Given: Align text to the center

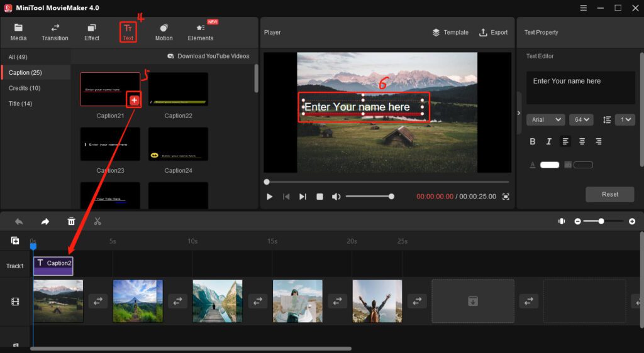Looking at the screenshot, I should [582, 141].
